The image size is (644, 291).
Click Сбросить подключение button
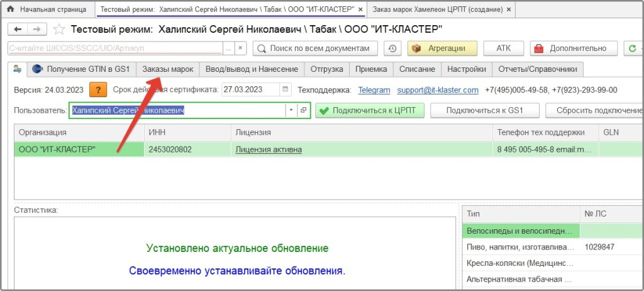[595, 110]
